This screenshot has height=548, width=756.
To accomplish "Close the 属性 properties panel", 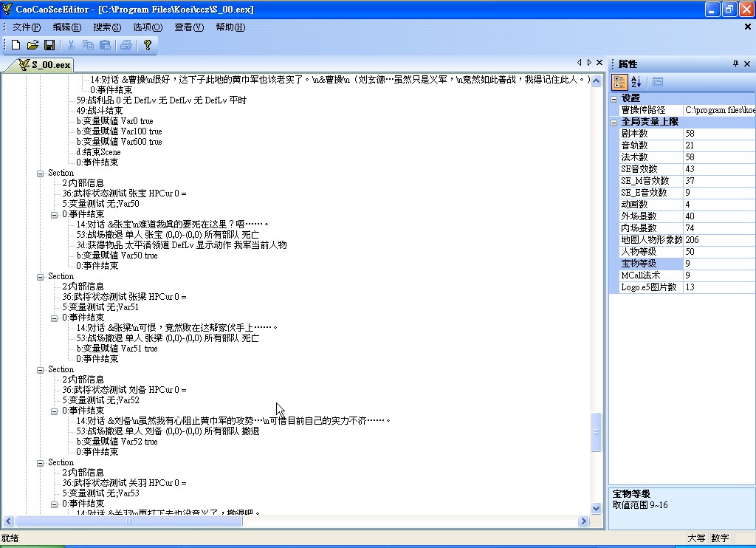I will pos(747,64).
